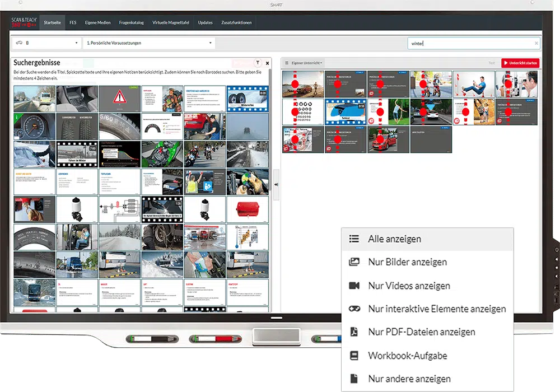The width and height of the screenshot is (560, 392).
Task: Click the video camera icon for Nur Videos
Action: (x=354, y=286)
